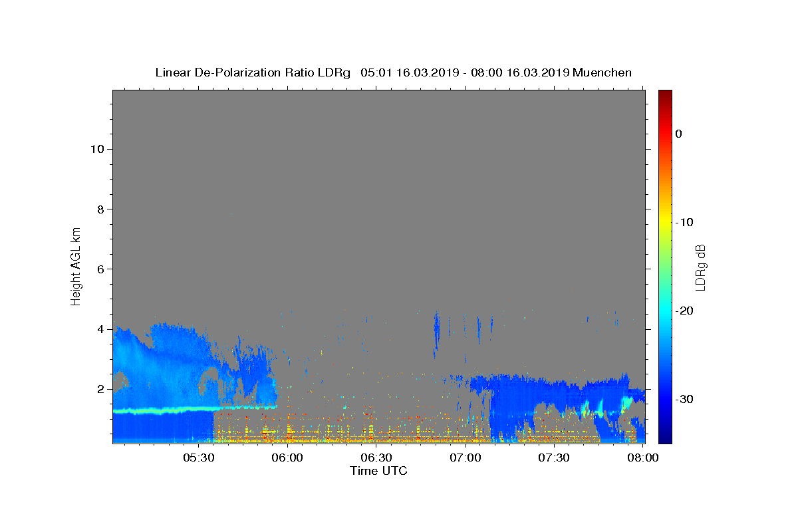Viewport: 798px width, 532px height.
Task: Click the plot title 'Linear De-Polarization Ratio LDRg'
Action: click(253, 72)
